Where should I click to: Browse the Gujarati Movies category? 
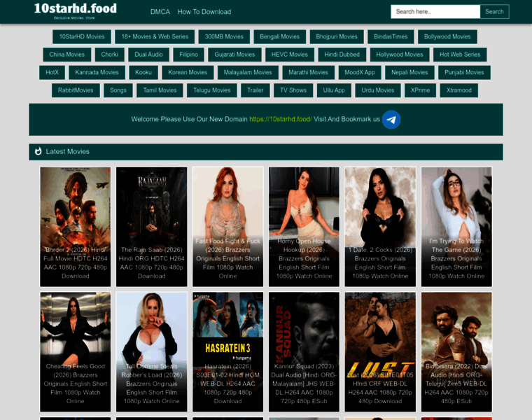(234, 55)
